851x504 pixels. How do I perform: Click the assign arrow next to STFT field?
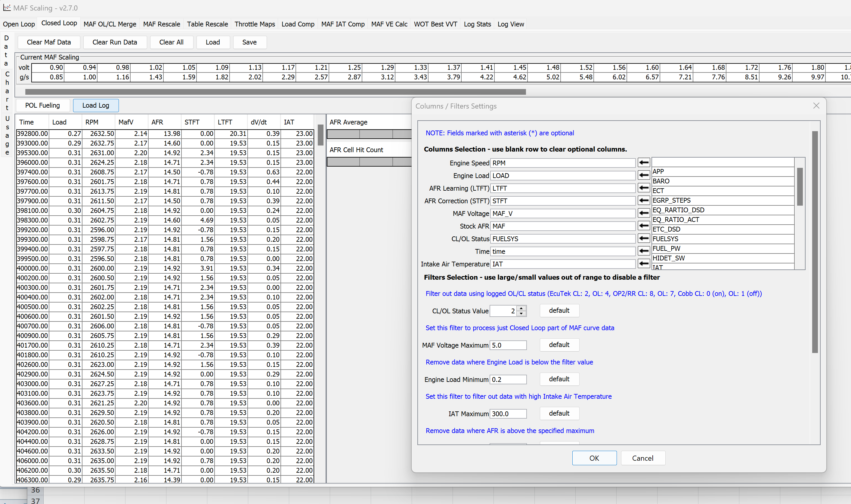point(643,200)
